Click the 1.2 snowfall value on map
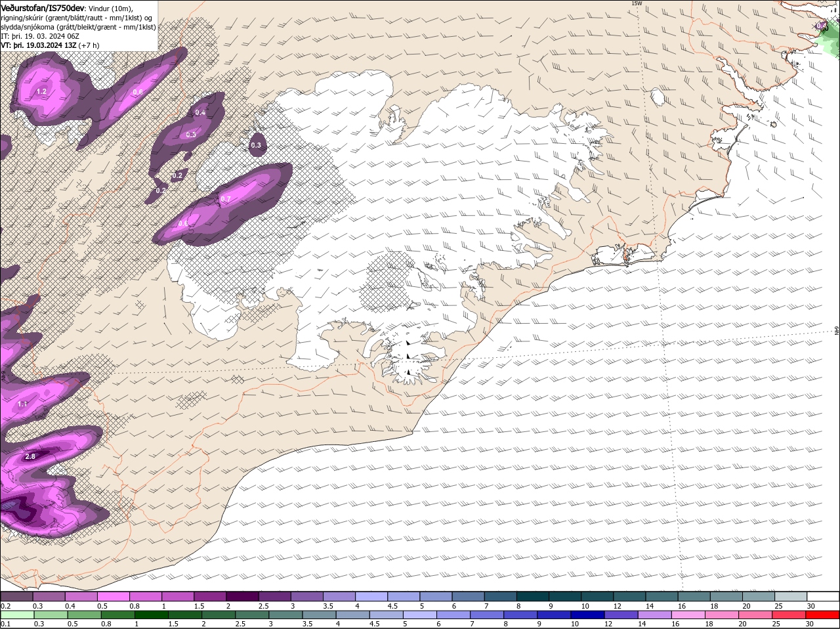Screen dimensions: 840x629 click(42, 91)
